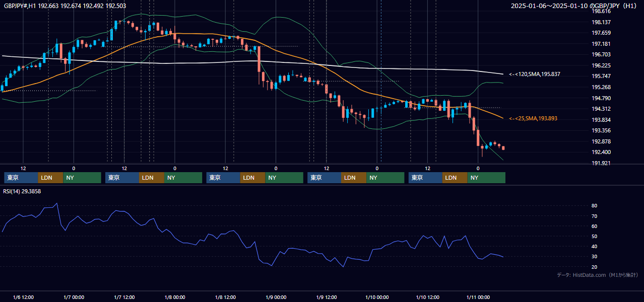Click the 25 SMA 193.893 label
This screenshot has width=644, height=302.
[x=533, y=118]
